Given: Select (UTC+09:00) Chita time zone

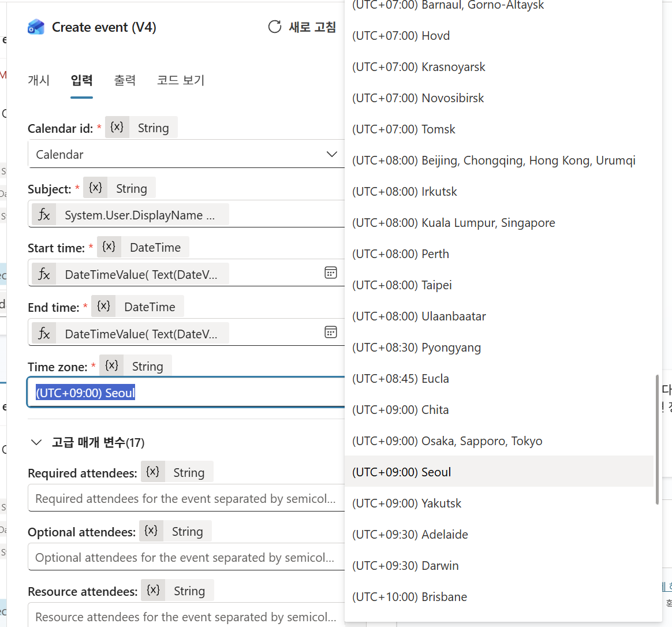Looking at the screenshot, I should click(499, 410).
